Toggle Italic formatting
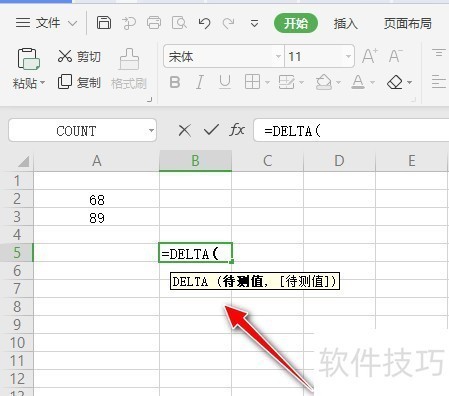 (x=200, y=82)
